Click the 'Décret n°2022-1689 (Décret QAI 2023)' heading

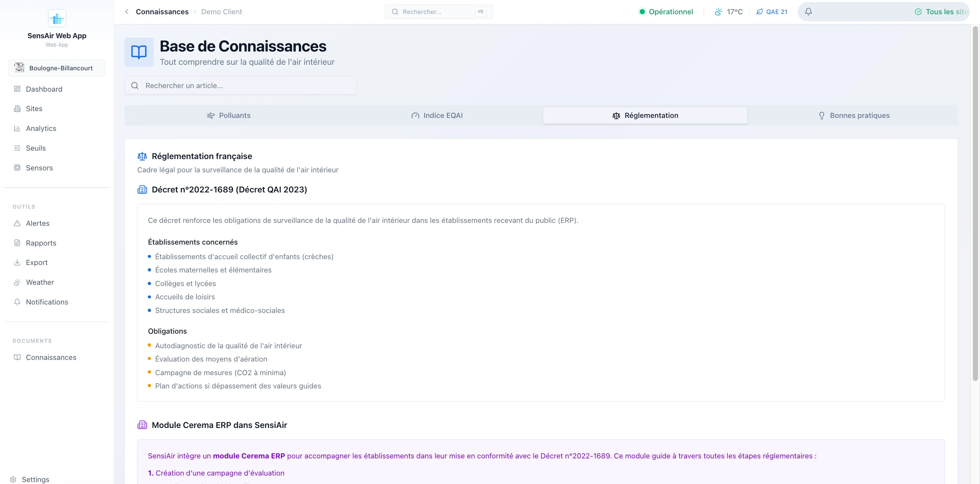click(x=229, y=190)
